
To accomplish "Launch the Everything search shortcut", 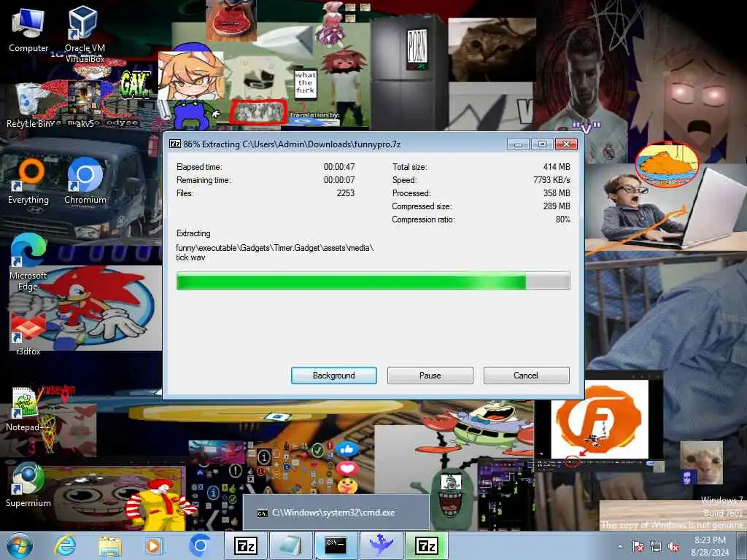I will pyautogui.click(x=28, y=182).
